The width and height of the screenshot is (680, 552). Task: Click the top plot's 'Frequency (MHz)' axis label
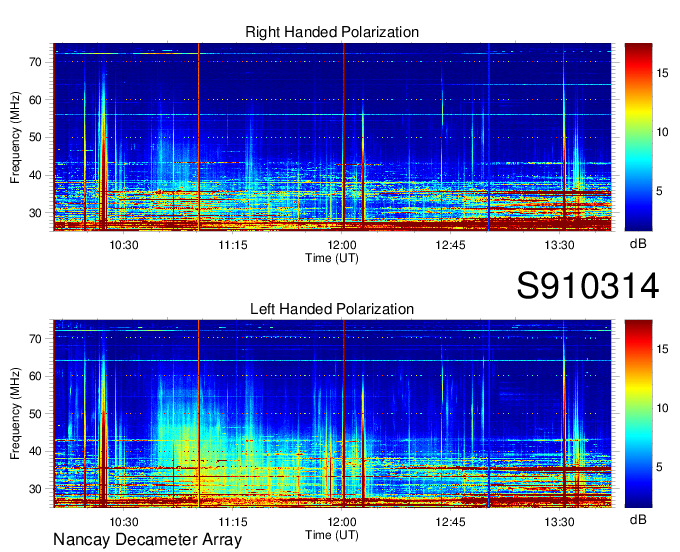tap(15, 137)
